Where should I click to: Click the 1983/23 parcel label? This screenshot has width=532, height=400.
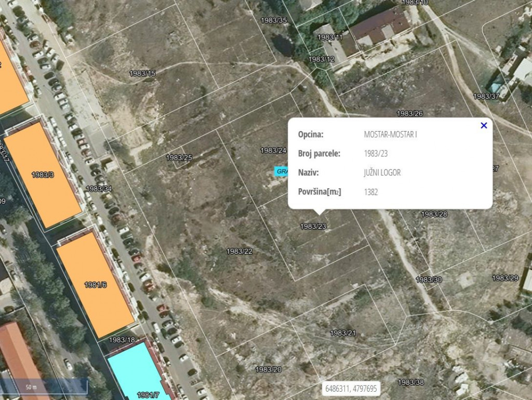pos(313,226)
